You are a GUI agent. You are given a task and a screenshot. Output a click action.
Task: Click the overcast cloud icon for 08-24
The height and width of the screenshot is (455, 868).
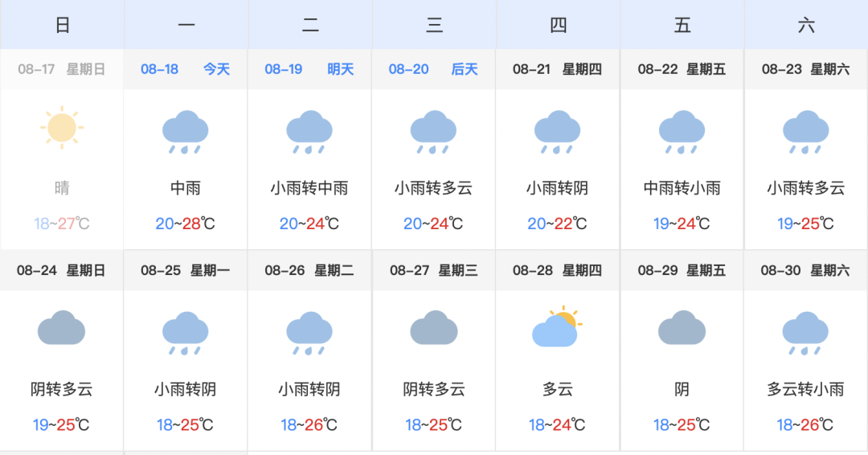click(61, 328)
